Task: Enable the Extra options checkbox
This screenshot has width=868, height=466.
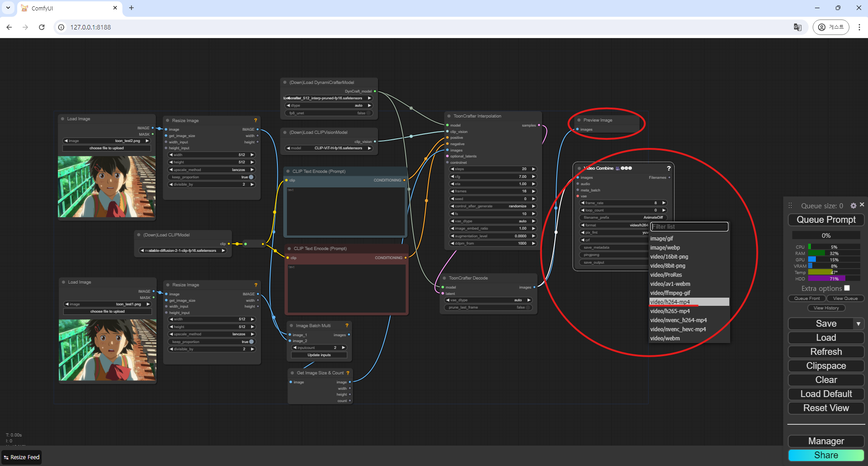Action: click(x=847, y=288)
